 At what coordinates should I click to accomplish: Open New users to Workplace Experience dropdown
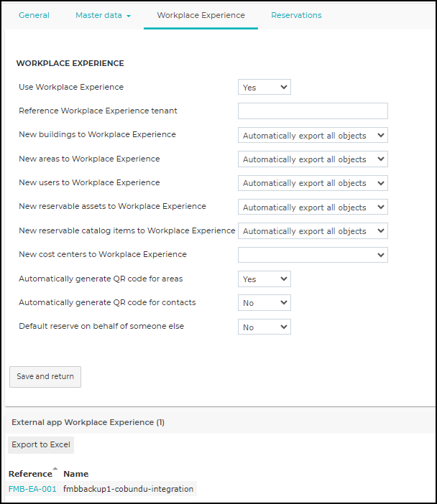313,183
